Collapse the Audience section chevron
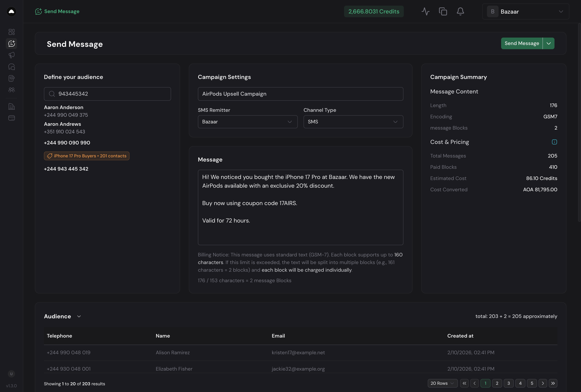 79,316
